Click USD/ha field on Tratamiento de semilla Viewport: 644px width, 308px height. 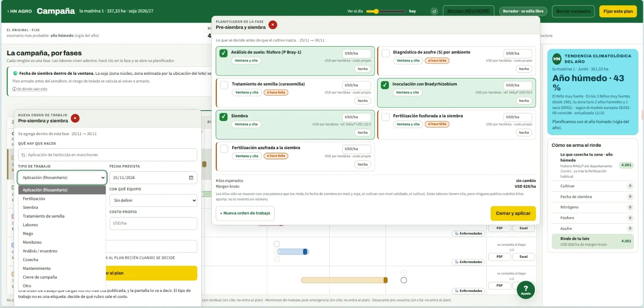pyautogui.click(x=357, y=85)
